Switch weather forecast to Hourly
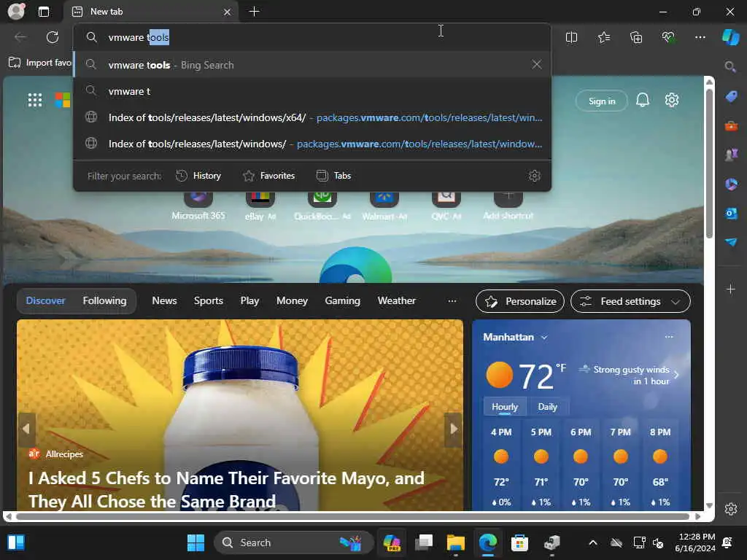Viewport: 747px width, 560px height. [505, 407]
